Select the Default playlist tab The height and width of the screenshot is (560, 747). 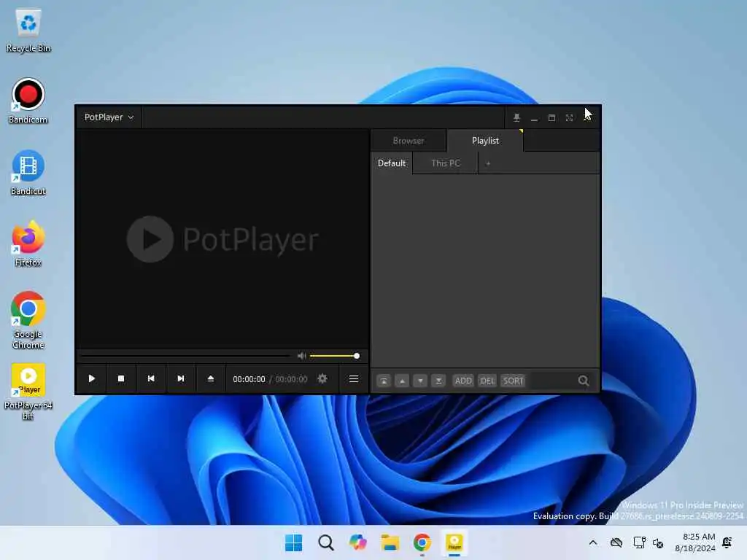click(x=392, y=163)
